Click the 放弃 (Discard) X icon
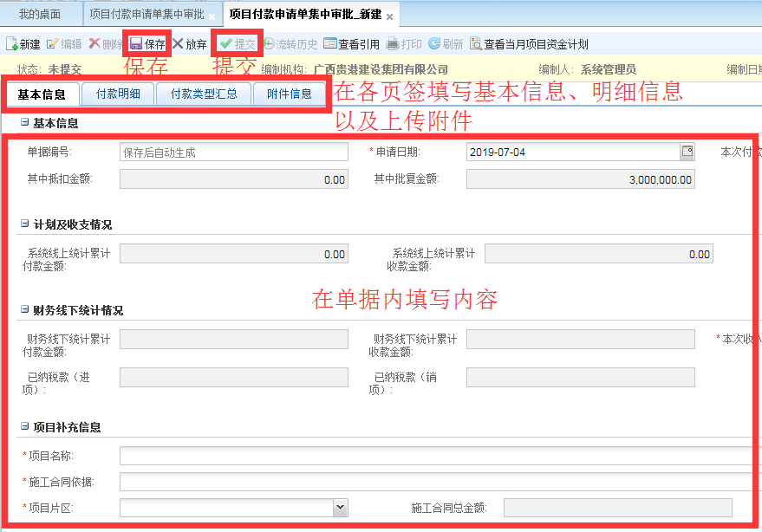The width and height of the screenshot is (762, 532). pyautogui.click(x=178, y=44)
